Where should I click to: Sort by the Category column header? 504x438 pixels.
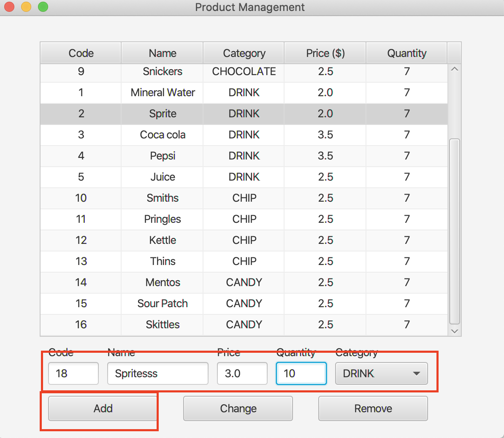(x=244, y=53)
